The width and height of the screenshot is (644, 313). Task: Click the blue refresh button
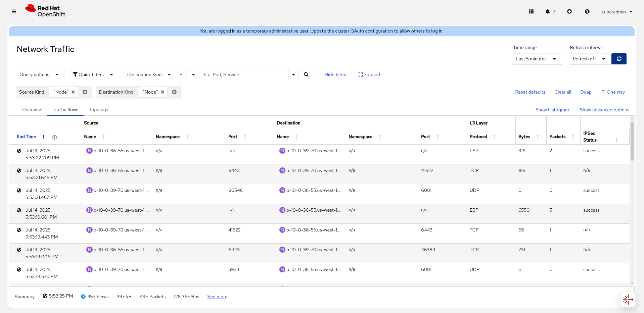619,59
